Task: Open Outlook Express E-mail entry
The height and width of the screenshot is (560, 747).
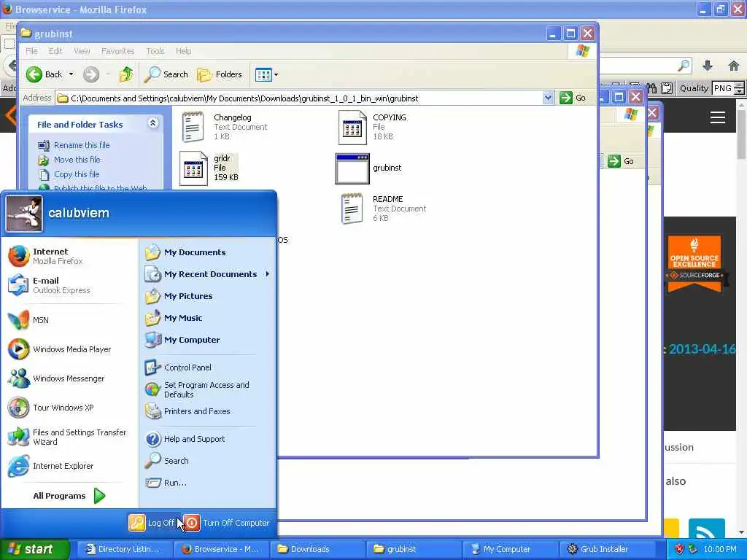Action: pos(69,285)
